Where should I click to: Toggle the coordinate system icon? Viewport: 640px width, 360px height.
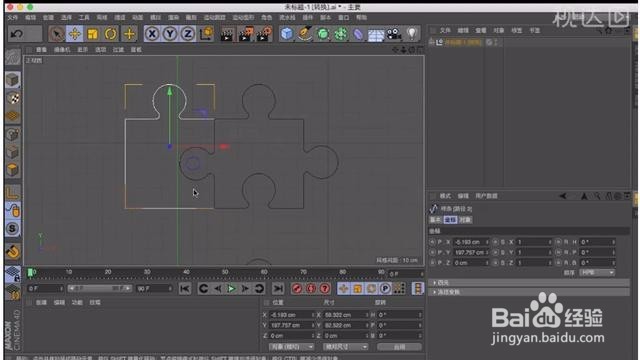[x=207, y=34]
